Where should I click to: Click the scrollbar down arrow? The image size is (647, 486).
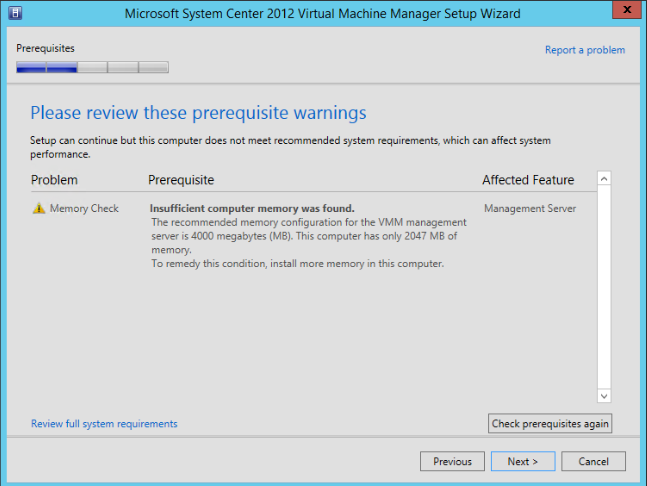[604, 396]
